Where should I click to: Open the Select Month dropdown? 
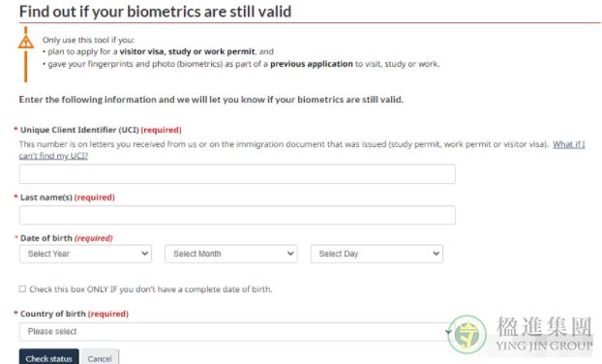pyautogui.click(x=230, y=254)
